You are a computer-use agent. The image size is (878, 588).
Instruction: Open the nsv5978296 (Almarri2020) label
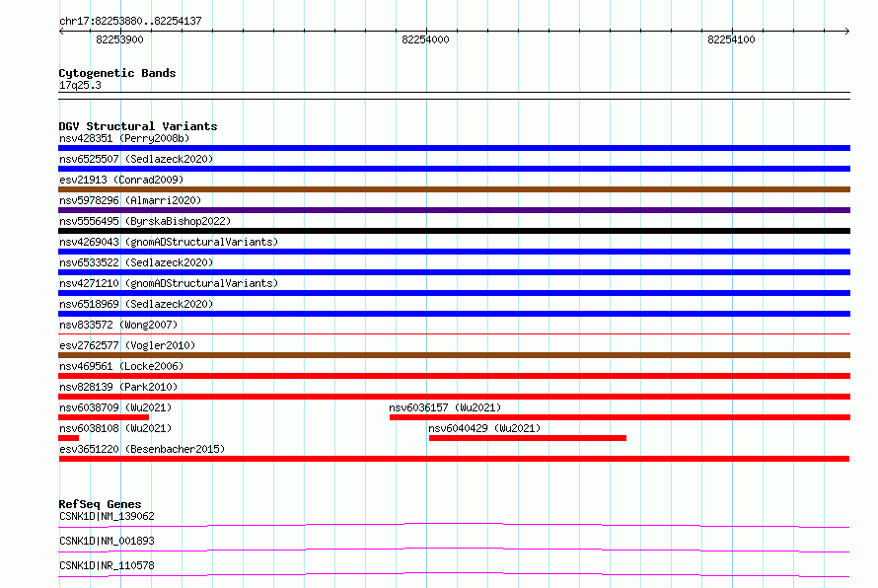[x=130, y=200]
